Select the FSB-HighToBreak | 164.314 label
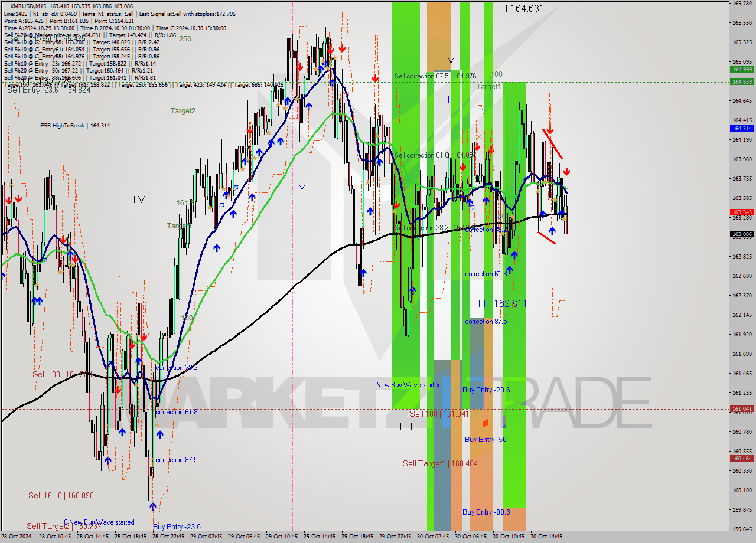This screenshot has height=543, width=756. coord(75,125)
